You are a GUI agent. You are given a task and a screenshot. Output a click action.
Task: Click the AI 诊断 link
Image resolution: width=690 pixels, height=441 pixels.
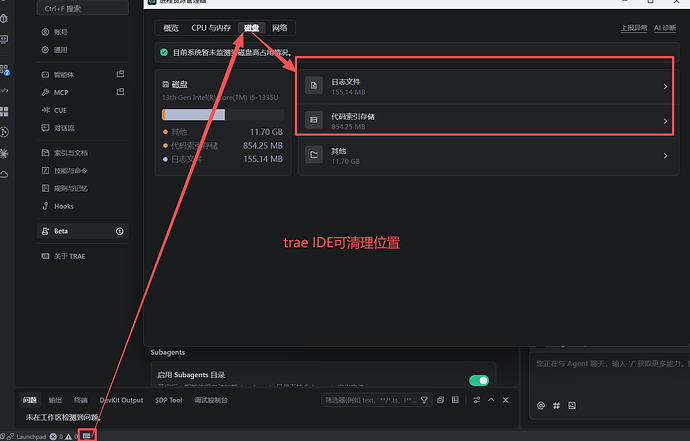tap(664, 28)
